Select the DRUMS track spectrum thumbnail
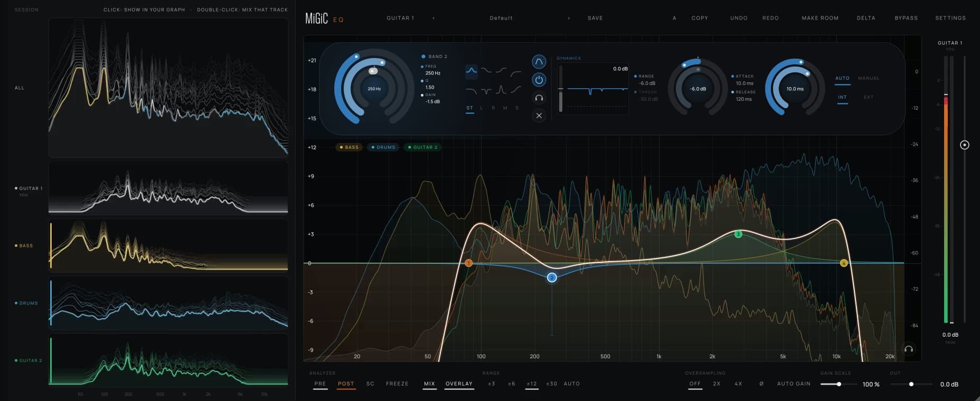980x401 pixels. tap(168, 303)
